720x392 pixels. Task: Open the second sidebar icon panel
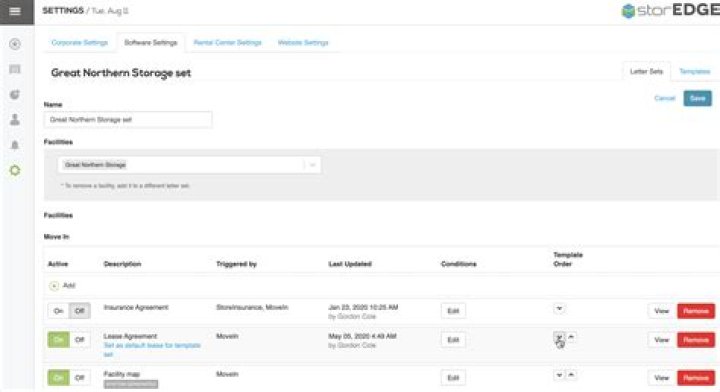[x=15, y=69]
